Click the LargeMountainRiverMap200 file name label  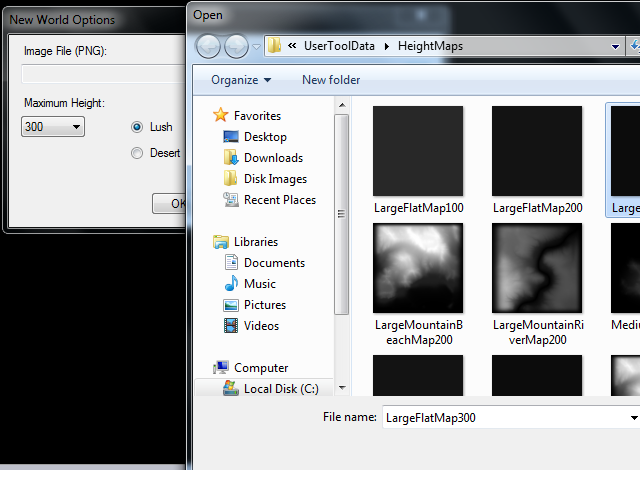tap(538, 332)
